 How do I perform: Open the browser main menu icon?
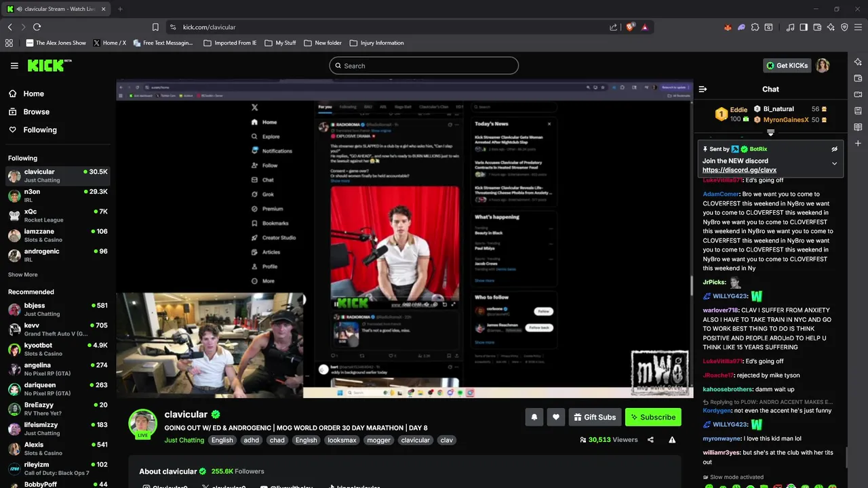tap(859, 27)
